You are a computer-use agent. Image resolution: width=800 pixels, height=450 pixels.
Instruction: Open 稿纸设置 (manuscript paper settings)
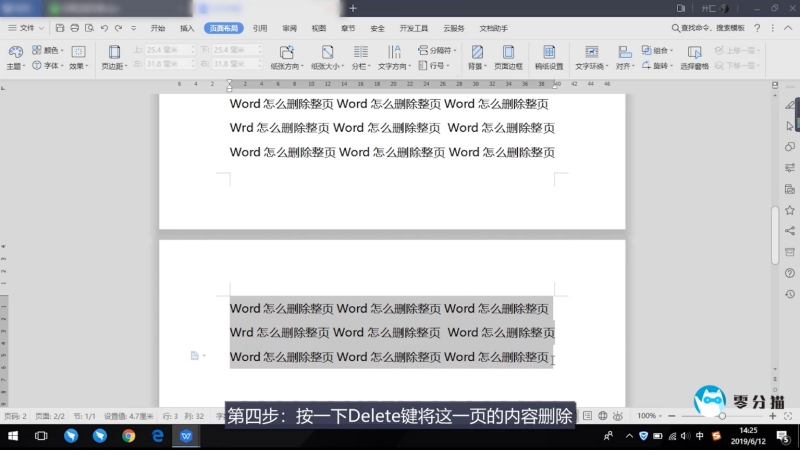pos(548,56)
